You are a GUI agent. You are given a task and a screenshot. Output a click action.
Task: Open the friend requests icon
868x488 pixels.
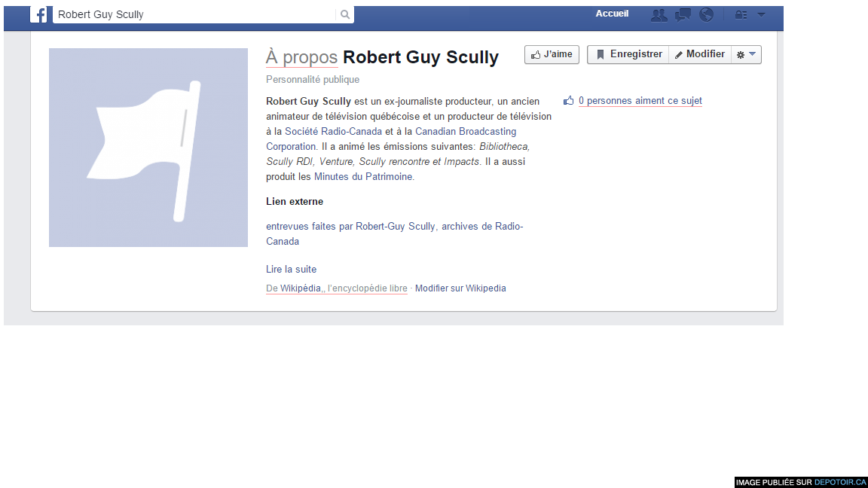click(659, 15)
